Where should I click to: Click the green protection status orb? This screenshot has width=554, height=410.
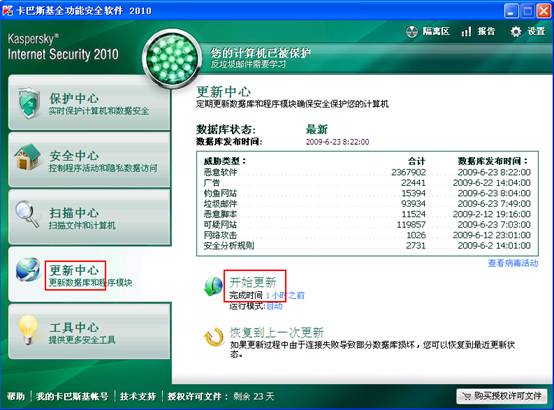(x=172, y=58)
